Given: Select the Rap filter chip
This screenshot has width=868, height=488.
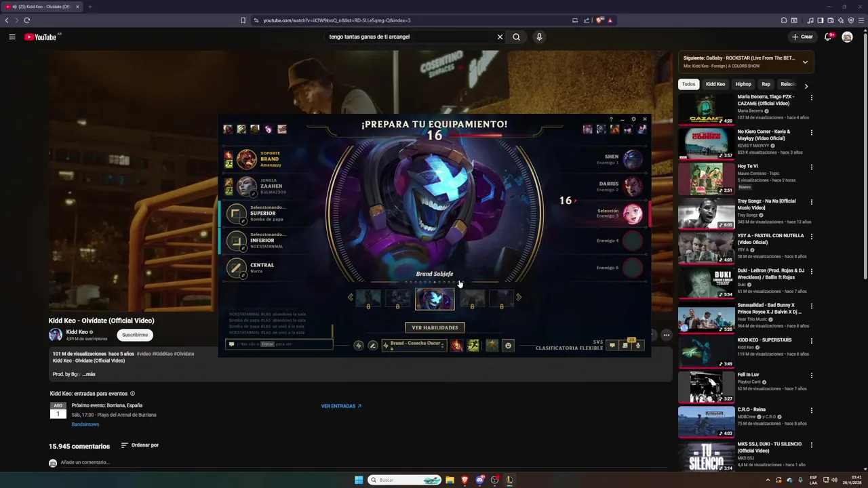Looking at the screenshot, I should click(x=766, y=84).
